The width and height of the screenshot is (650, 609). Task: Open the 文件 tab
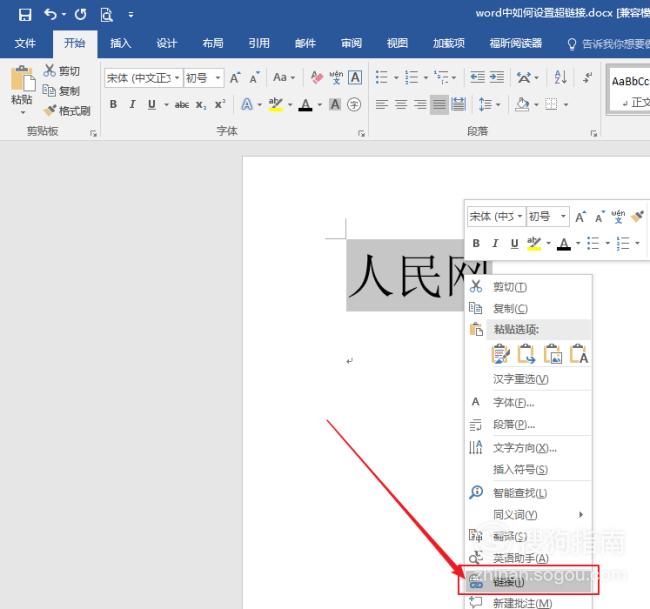[x=25, y=43]
